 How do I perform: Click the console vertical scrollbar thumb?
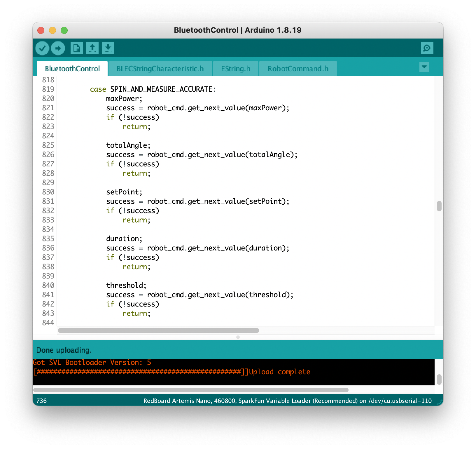pos(439,380)
